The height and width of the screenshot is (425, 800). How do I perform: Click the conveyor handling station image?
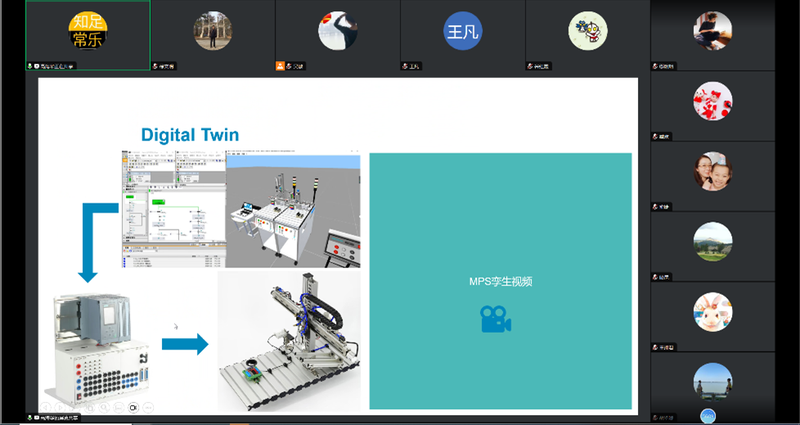[x=289, y=341]
